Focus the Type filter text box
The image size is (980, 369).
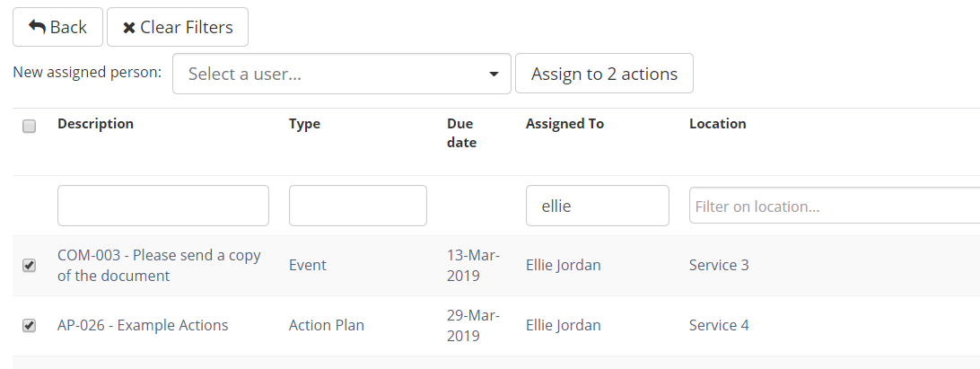[357, 206]
